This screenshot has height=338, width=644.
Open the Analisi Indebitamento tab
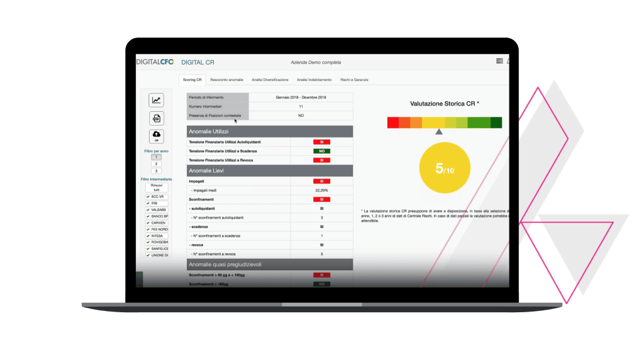[314, 80]
